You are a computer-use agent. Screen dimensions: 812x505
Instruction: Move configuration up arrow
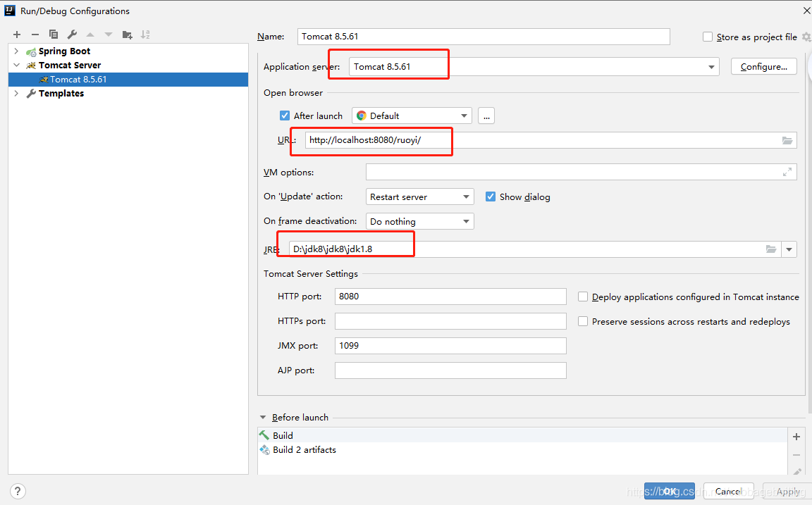click(x=90, y=35)
